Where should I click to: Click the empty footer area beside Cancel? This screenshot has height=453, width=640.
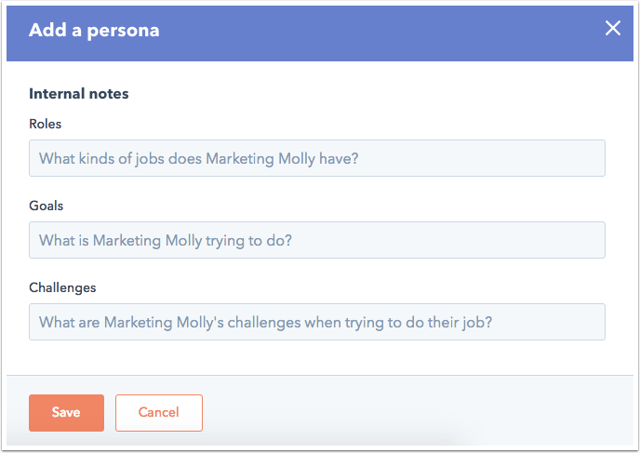tap(416, 412)
